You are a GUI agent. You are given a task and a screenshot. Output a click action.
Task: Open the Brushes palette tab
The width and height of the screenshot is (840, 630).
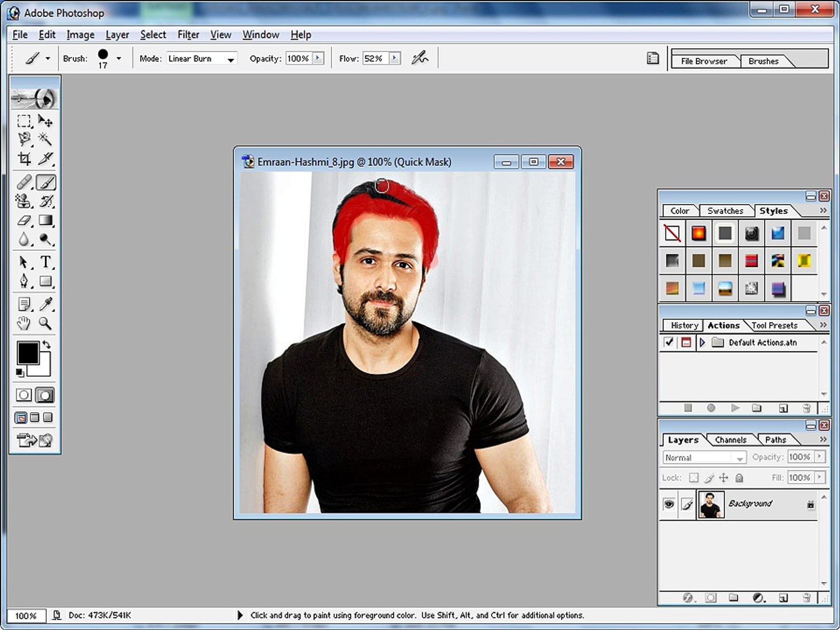(763, 61)
